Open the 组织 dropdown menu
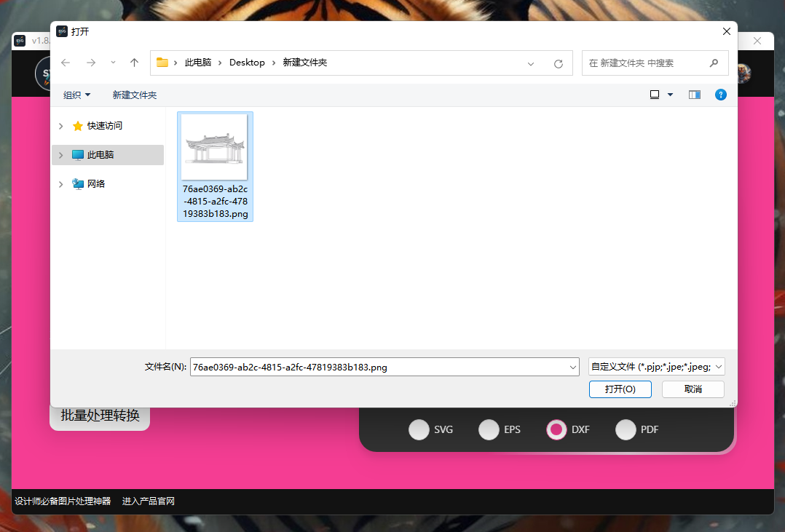Viewport: 785px width, 532px height. 76,95
